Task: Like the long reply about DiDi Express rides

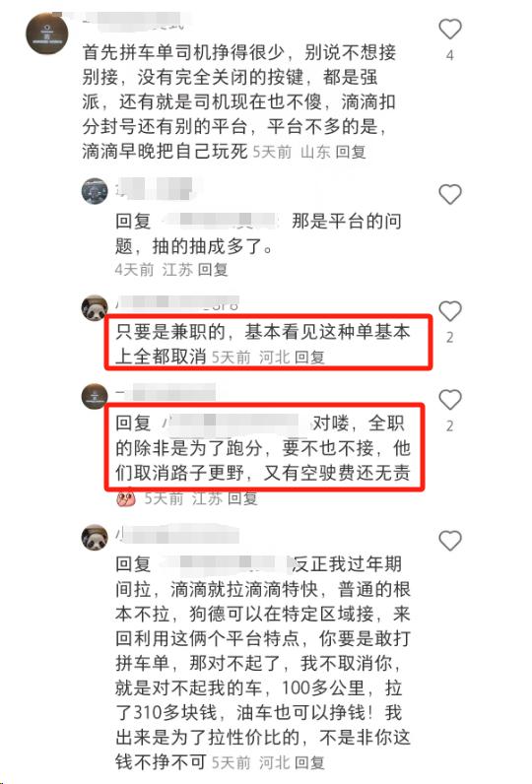Action: 449,541
